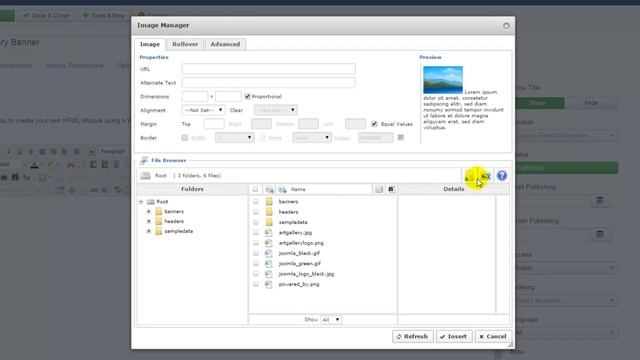Image resolution: width=640 pixels, height=360 pixels.
Task: Select the headers folder name in file list
Action: [x=288, y=212]
